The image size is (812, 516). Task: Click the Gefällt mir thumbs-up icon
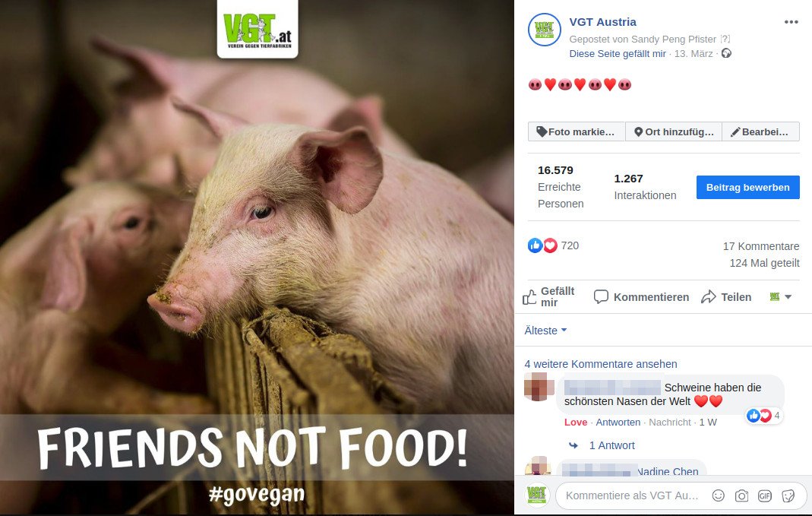529,297
